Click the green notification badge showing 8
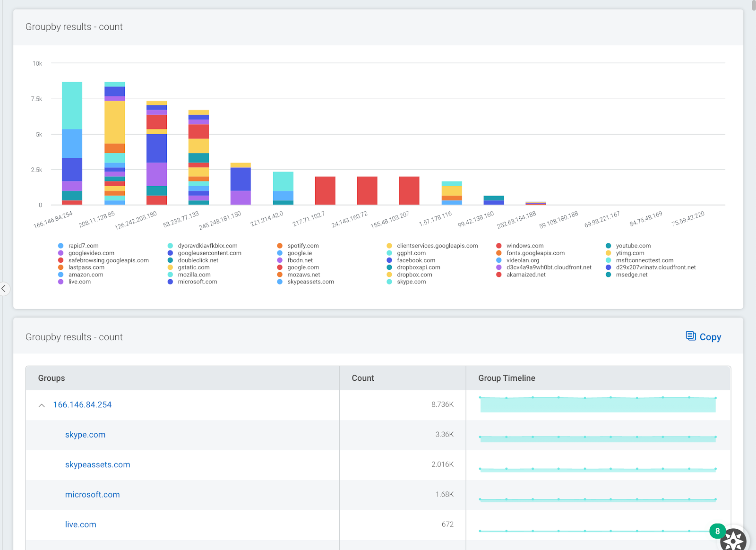Screen dimensions: 756x550 (717, 531)
